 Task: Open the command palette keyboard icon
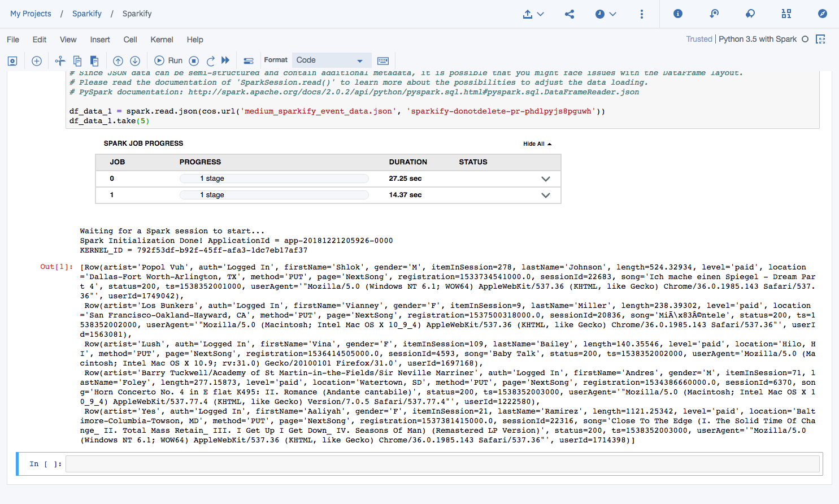click(x=383, y=61)
